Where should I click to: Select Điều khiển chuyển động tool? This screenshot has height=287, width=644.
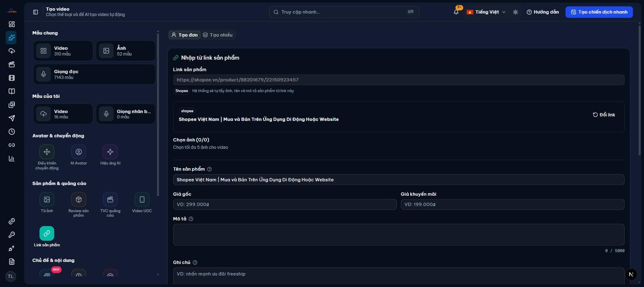47,157
